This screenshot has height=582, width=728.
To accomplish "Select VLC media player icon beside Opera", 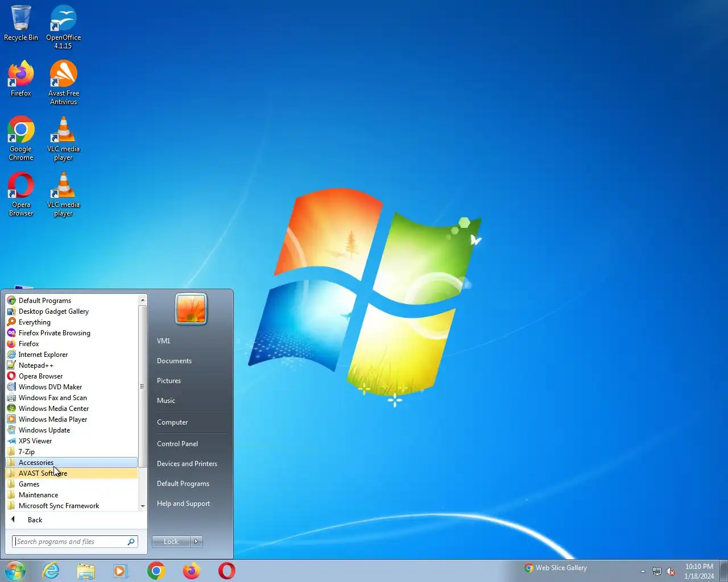I will tap(63, 194).
